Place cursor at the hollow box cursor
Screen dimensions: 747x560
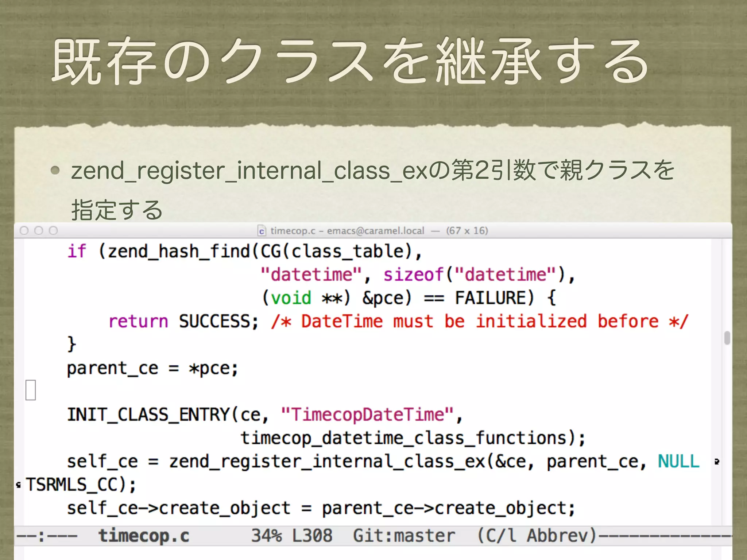[31, 390]
